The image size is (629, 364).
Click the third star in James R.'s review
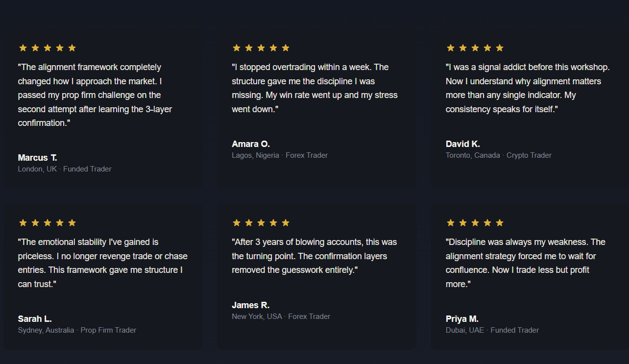[261, 223]
